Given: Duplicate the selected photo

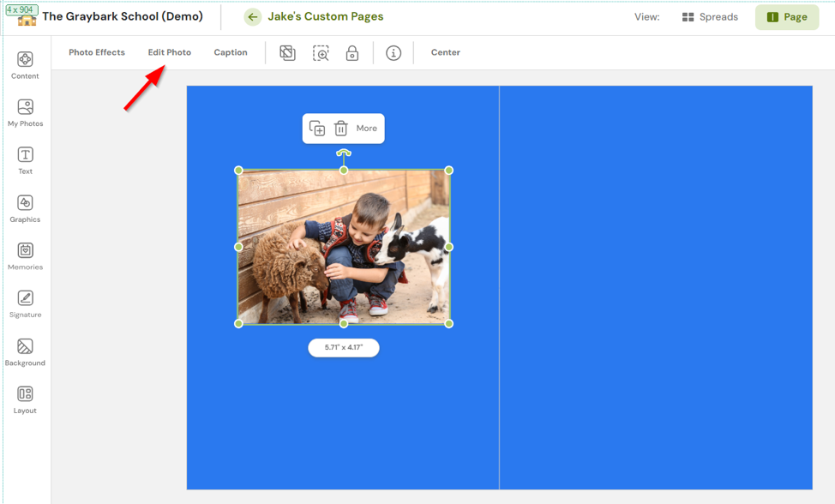Looking at the screenshot, I should pos(318,128).
